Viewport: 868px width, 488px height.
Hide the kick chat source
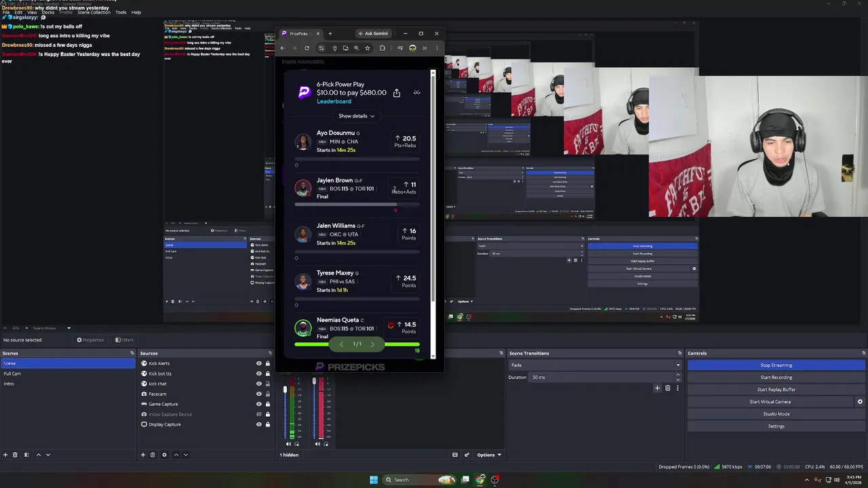(x=258, y=384)
